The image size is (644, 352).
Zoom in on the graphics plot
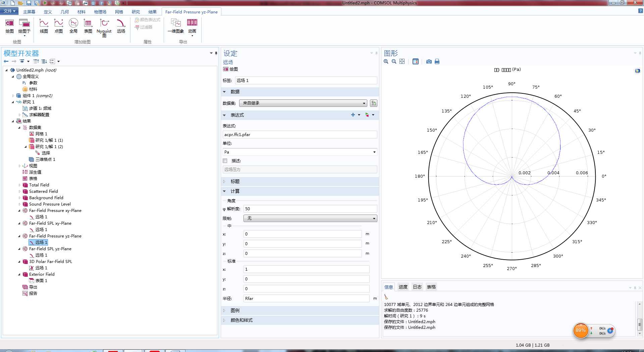point(386,61)
